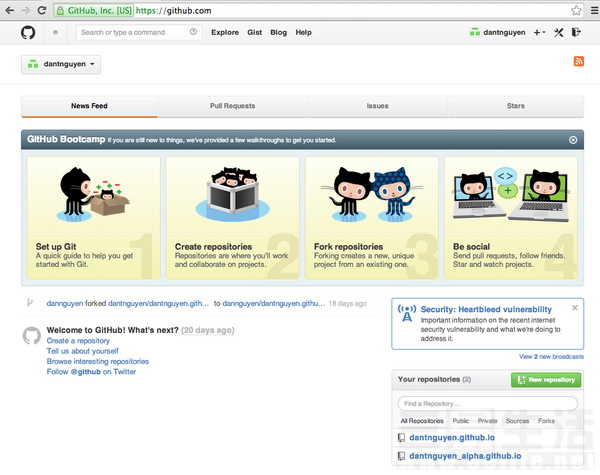Image resolution: width=600 pixels, height=475 pixels.
Task: Open the dantnguyen_alpha.github.io repository
Action: click(x=465, y=456)
